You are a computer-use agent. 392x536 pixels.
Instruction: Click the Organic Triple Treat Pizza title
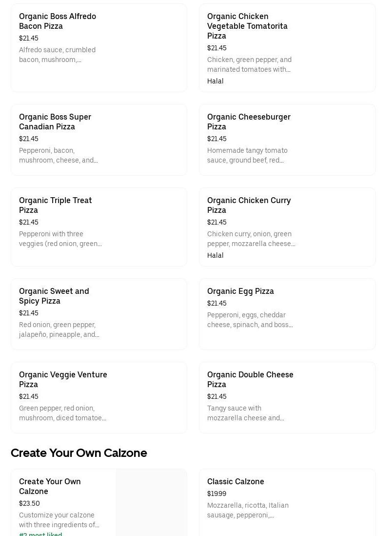(x=55, y=205)
